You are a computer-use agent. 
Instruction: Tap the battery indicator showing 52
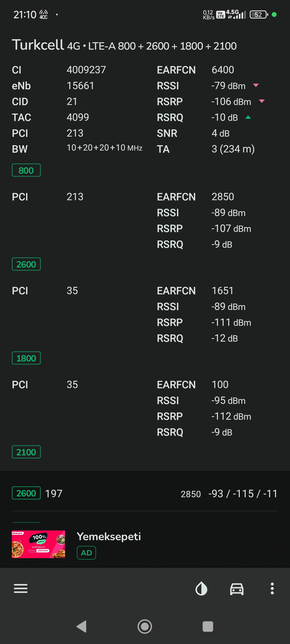coord(259,14)
